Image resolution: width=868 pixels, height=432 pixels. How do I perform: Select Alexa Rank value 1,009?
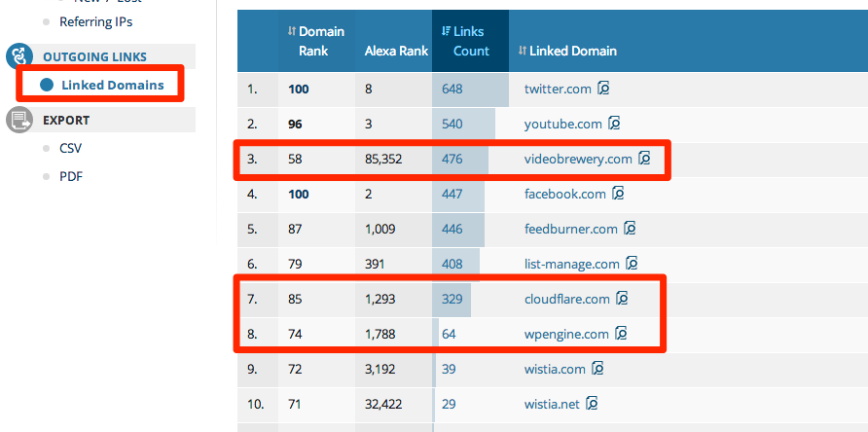380,229
